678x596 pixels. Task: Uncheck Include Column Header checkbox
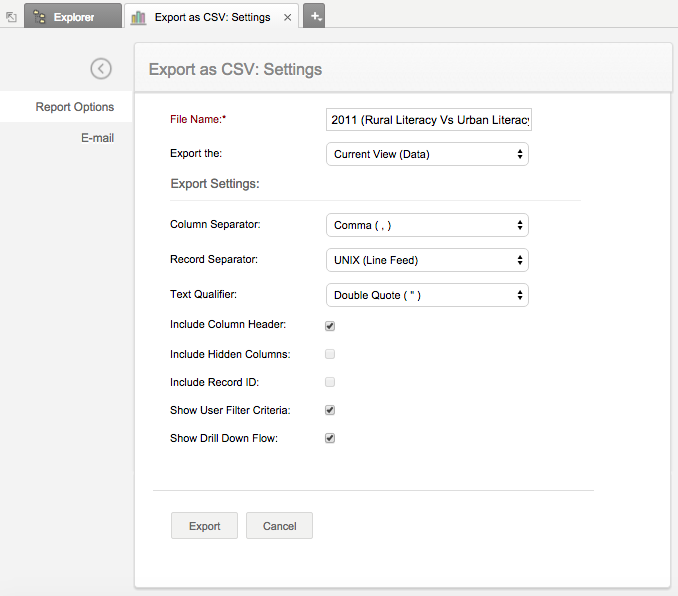[x=330, y=326]
